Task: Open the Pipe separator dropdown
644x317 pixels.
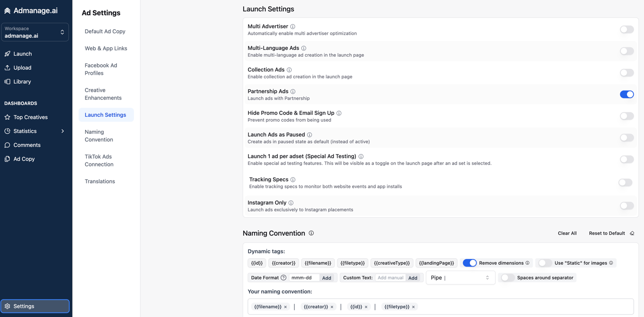Action: coord(460,278)
